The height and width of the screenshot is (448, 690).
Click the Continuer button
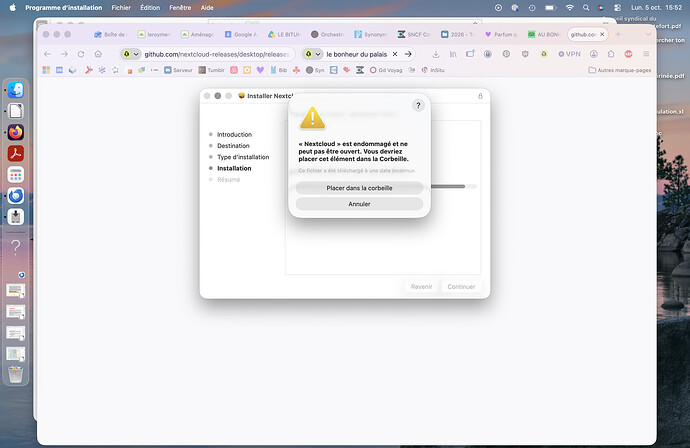461,286
